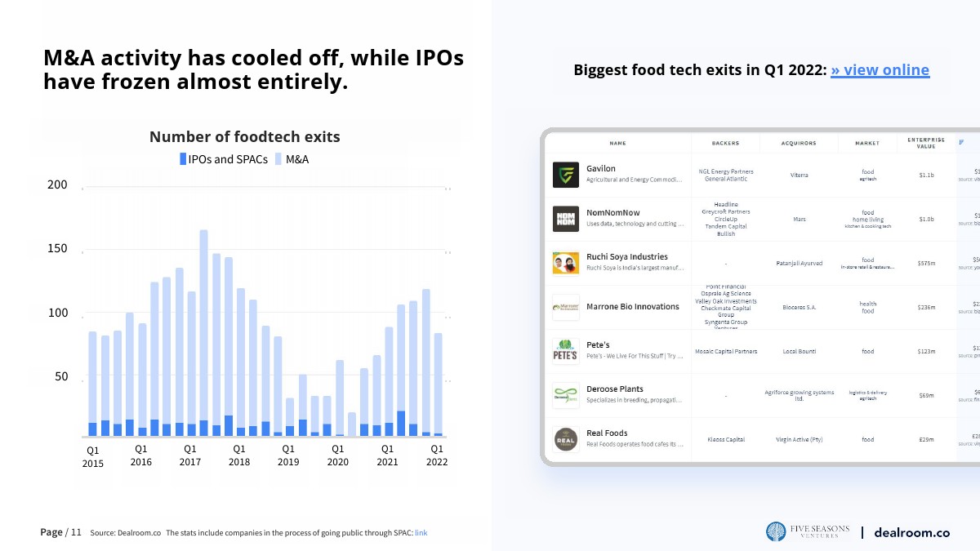Image resolution: width=980 pixels, height=551 pixels.
Task: Click the Gavilon company logo icon
Action: click(x=565, y=175)
